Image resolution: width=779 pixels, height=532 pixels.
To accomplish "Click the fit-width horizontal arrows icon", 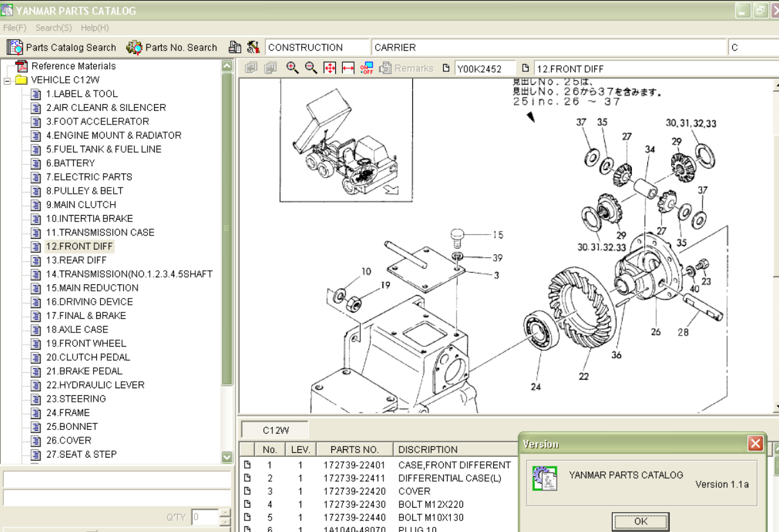I will pyautogui.click(x=349, y=68).
